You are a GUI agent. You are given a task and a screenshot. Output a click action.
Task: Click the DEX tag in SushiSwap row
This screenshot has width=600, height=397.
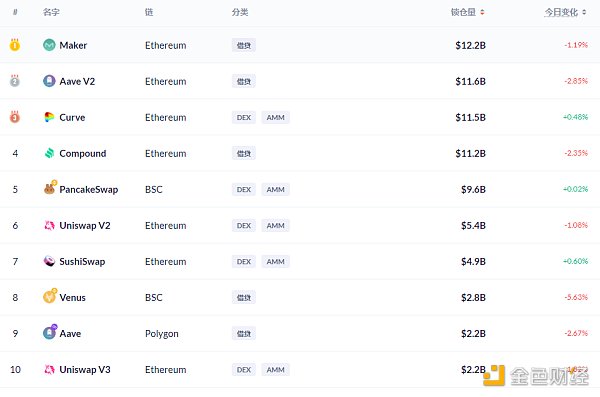tap(244, 261)
